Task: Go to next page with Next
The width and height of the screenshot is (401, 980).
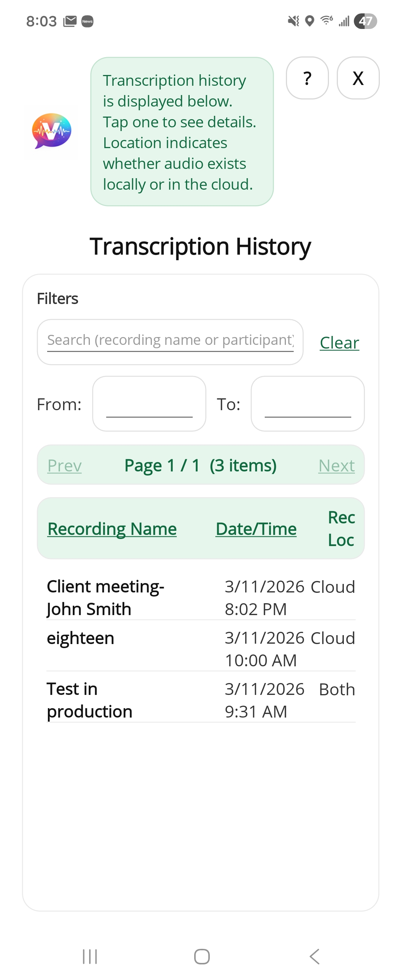Action: tap(336, 465)
